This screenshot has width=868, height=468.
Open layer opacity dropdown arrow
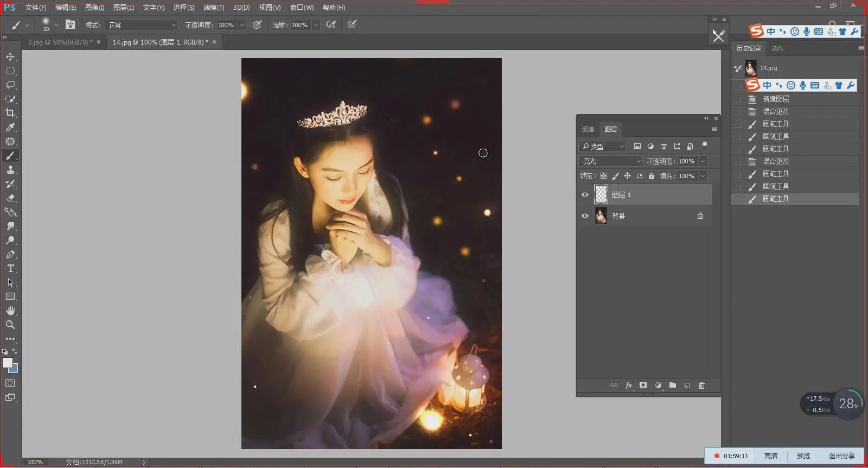click(x=703, y=161)
